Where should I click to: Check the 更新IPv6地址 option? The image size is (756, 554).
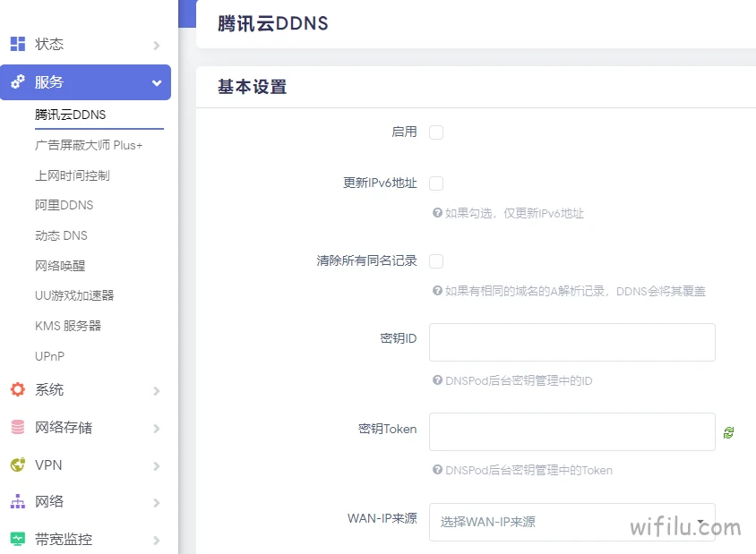tap(436, 183)
